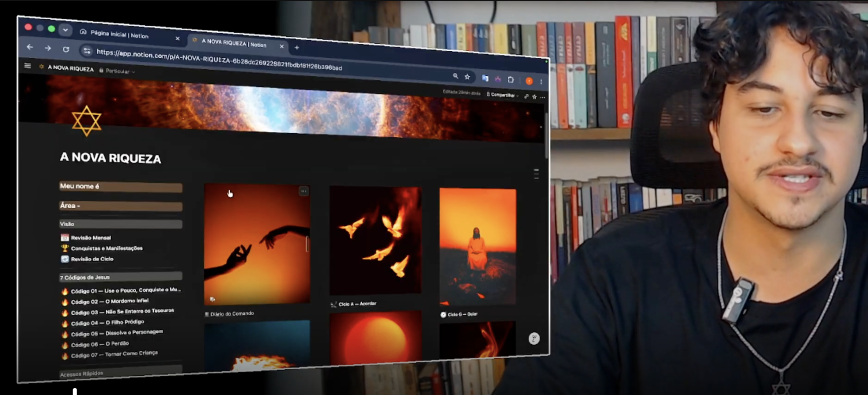This screenshot has height=395, width=868.
Task: Open Código 07 — Tornar Como Criança
Action: coord(110,354)
